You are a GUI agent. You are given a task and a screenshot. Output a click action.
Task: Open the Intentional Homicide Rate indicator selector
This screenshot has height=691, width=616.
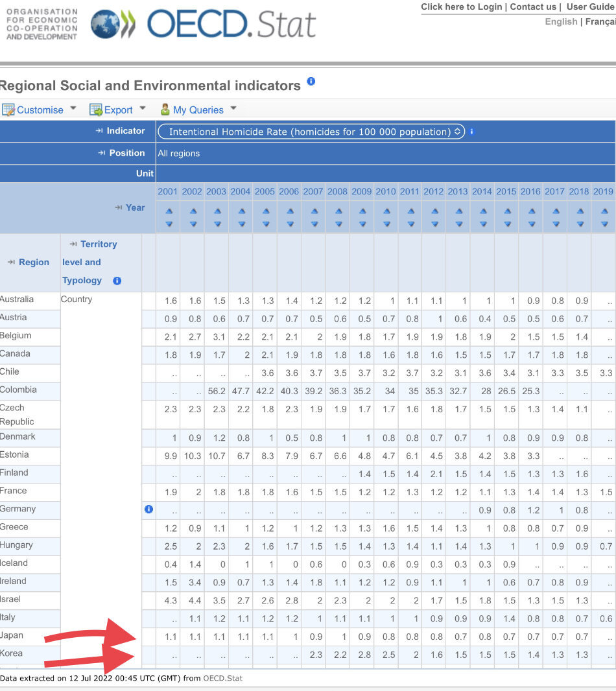tap(311, 132)
